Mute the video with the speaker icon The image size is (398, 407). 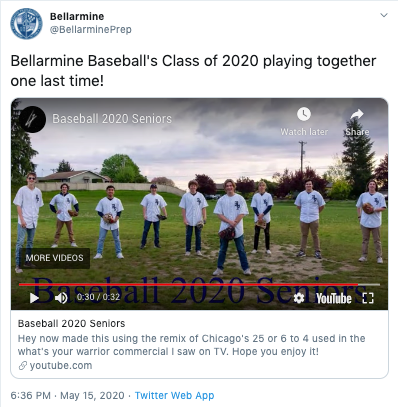(x=61, y=298)
